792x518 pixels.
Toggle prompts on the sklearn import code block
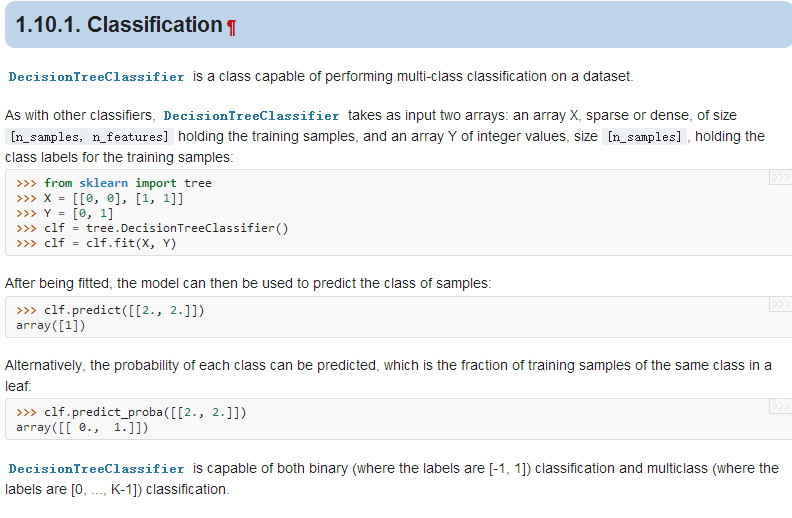780,177
